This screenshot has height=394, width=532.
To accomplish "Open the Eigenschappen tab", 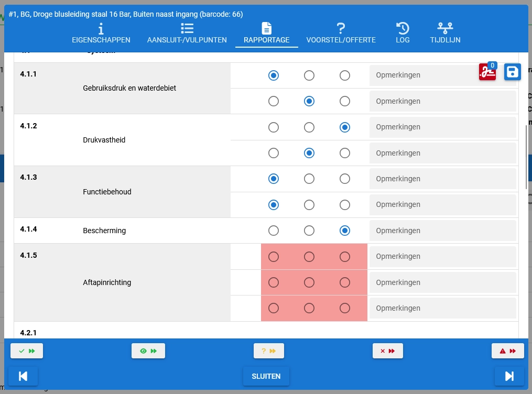I will tap(101, 34).
